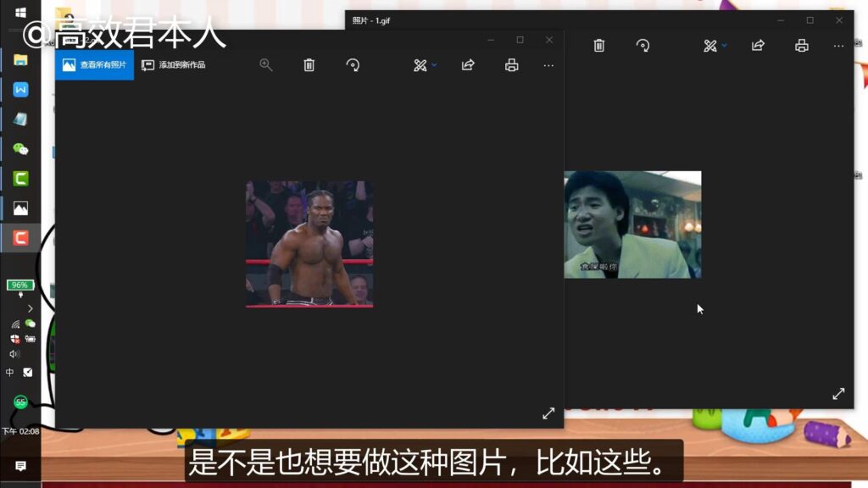Enter fullscreen in the 1.gif window
The width and height of the screenshot is (868, 488).
838,393
